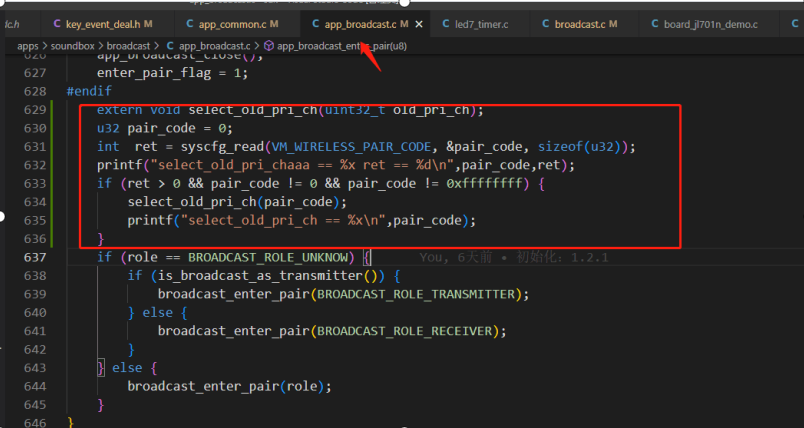
Task: Click git blame annotation on line 637
Action: tap(514, 257)
